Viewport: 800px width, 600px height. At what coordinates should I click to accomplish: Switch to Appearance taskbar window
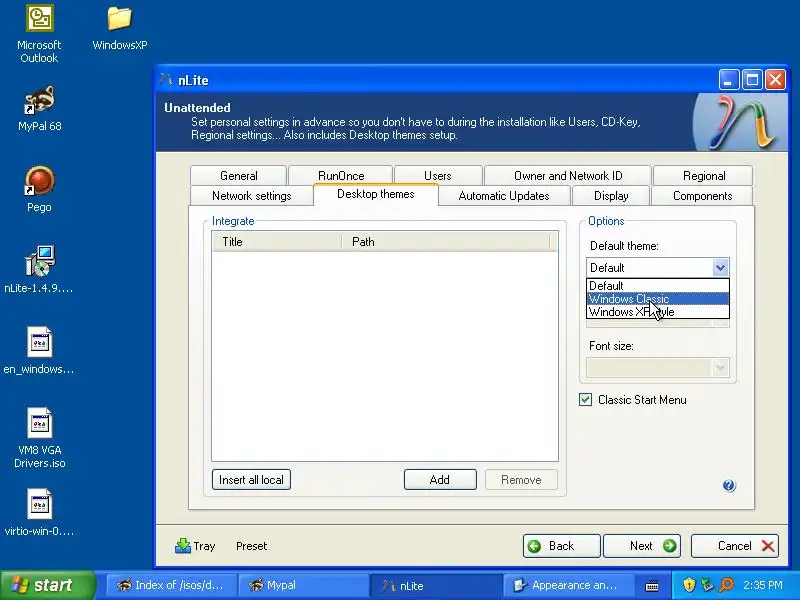pyautogui.click(x=569, y=585)
